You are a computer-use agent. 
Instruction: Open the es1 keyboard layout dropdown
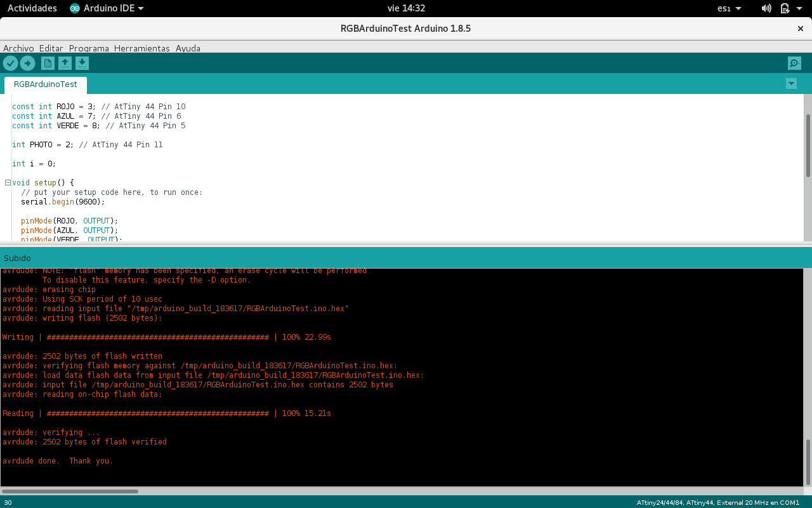click(730, 8)
